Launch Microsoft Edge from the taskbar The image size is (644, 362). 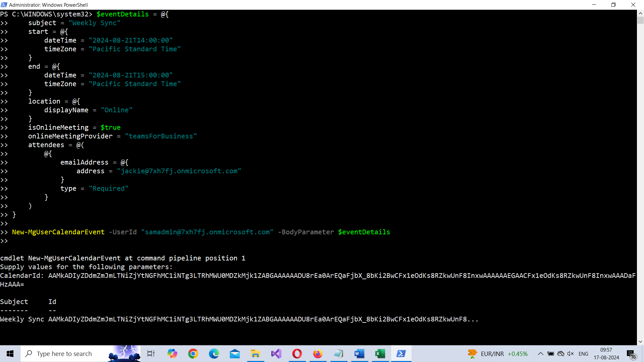(214, 354)
